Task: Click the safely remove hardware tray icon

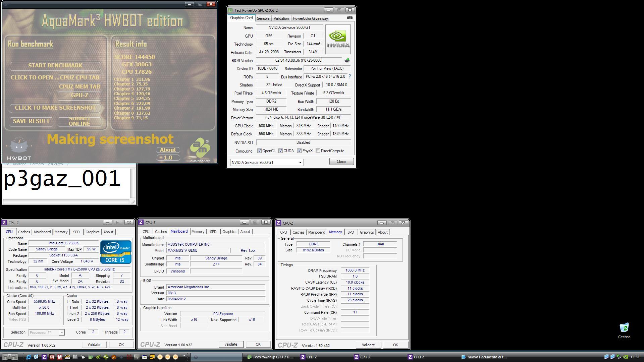Action: click(x=619, y=357)
